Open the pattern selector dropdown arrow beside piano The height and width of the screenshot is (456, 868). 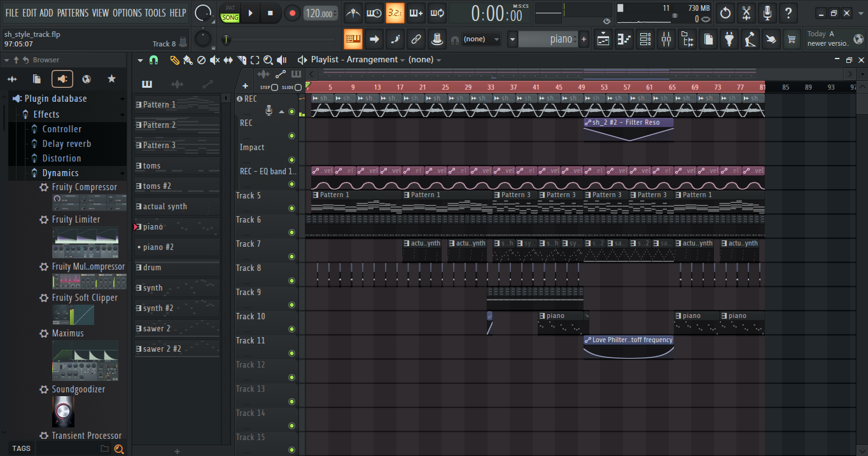(x=512, y=39)
